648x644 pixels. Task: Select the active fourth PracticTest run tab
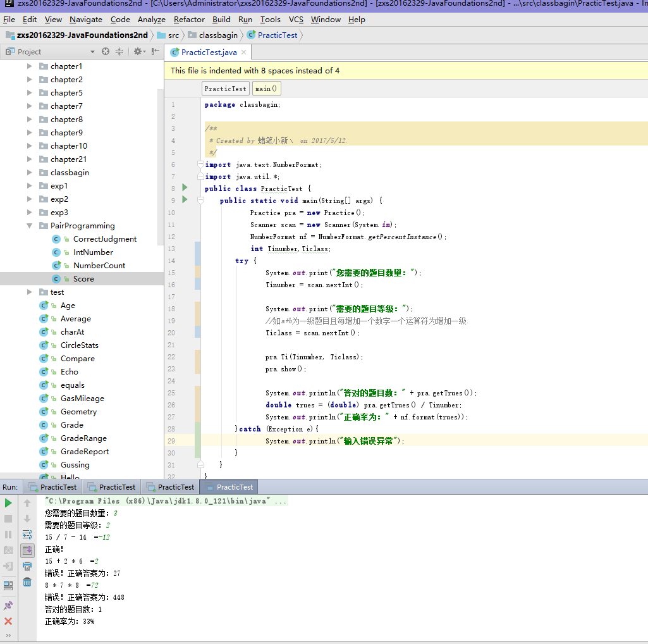coord(229,487)
